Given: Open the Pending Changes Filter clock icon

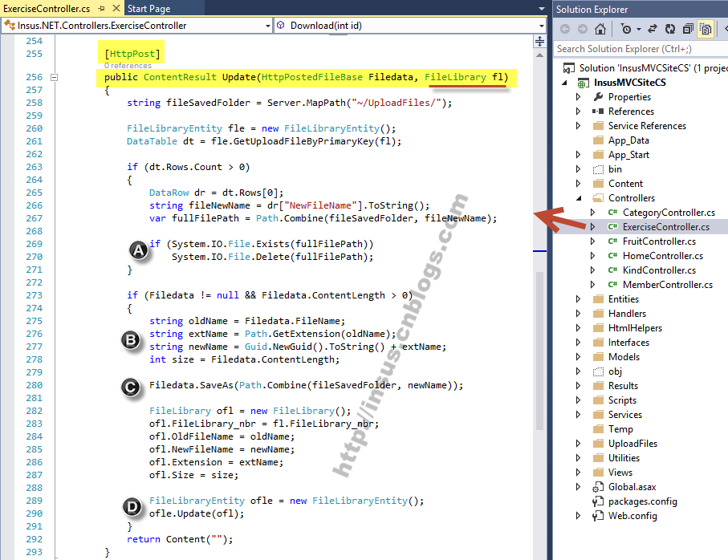Looking at the screenshot, I should point(626,29).
